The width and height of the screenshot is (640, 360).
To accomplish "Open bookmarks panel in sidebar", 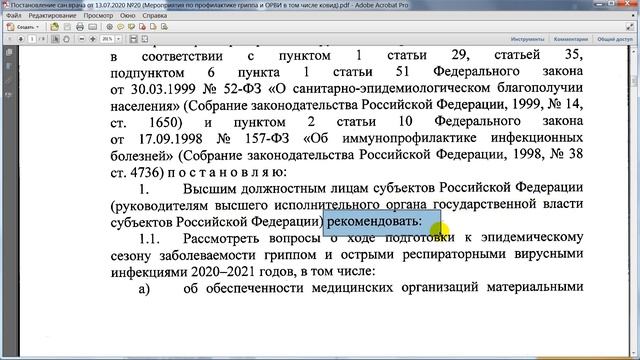I will point(9,67).
